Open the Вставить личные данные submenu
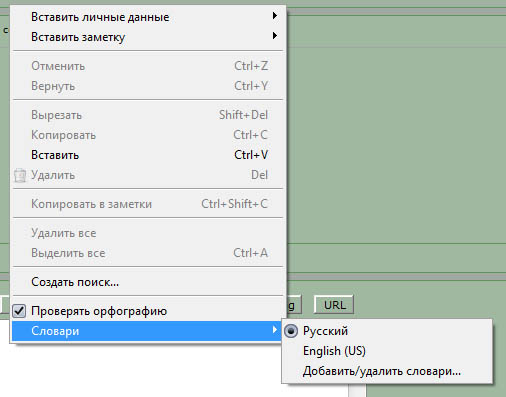The height and width of the screenshot is (397, 506). pos(148,17)
